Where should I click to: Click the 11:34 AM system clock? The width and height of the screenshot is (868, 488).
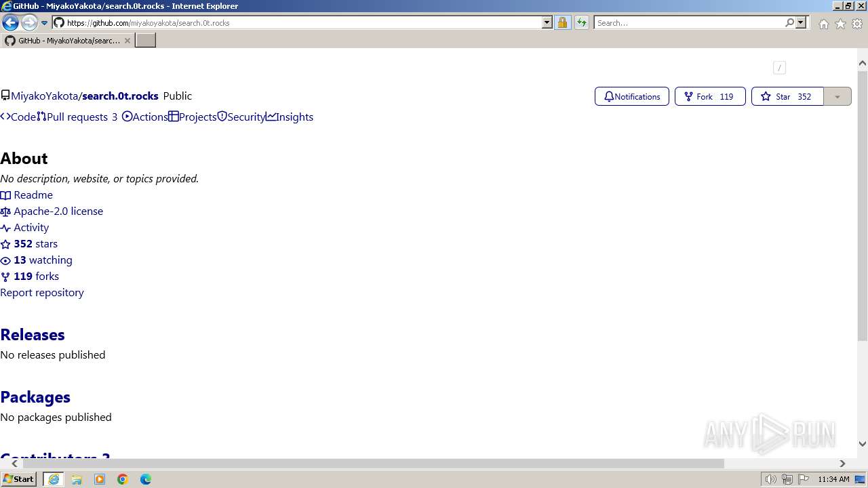(833, 479)
